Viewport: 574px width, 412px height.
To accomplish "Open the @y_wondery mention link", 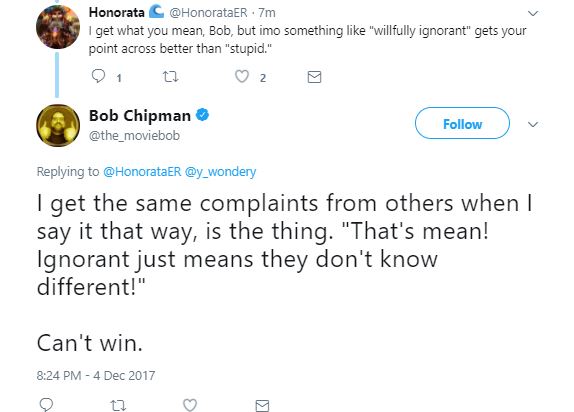I will [221, 171].
